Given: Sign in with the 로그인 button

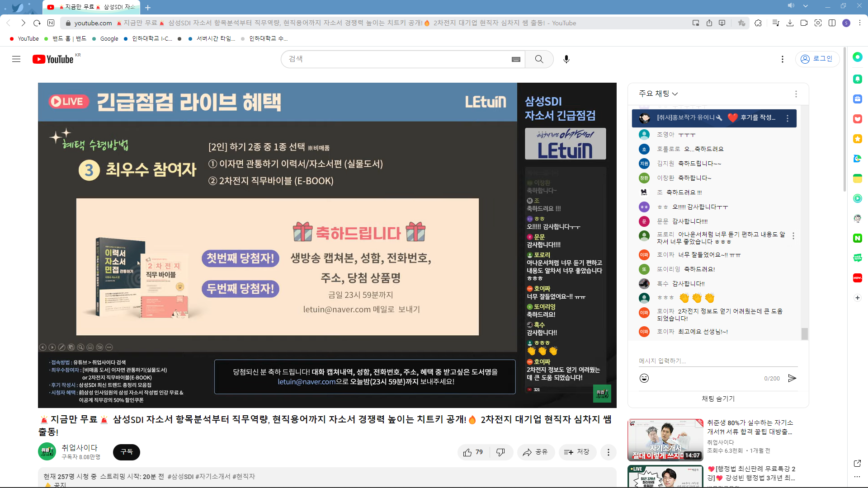Looking at the screenshot, I should (x=817, y=59).
